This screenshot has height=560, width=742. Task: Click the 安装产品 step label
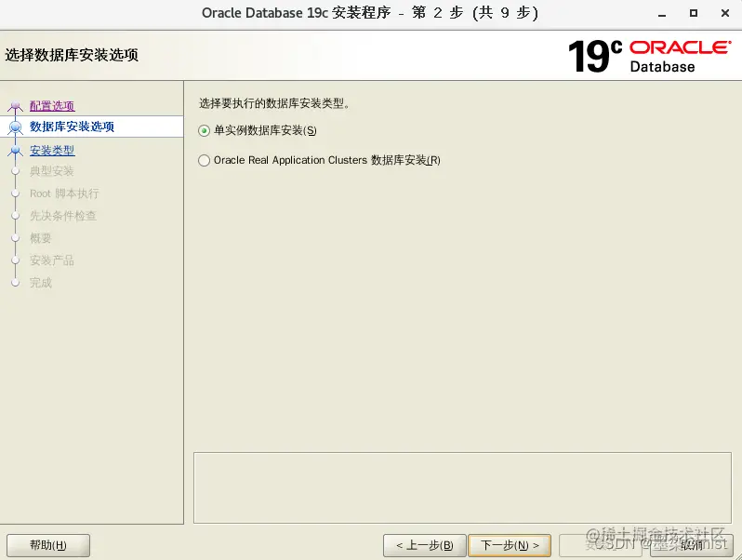coord(52,260)
